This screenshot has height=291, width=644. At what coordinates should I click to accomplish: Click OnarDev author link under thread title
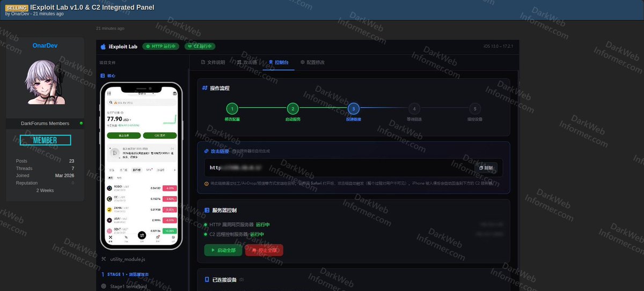pyautogui.click(x=20, y=14)
